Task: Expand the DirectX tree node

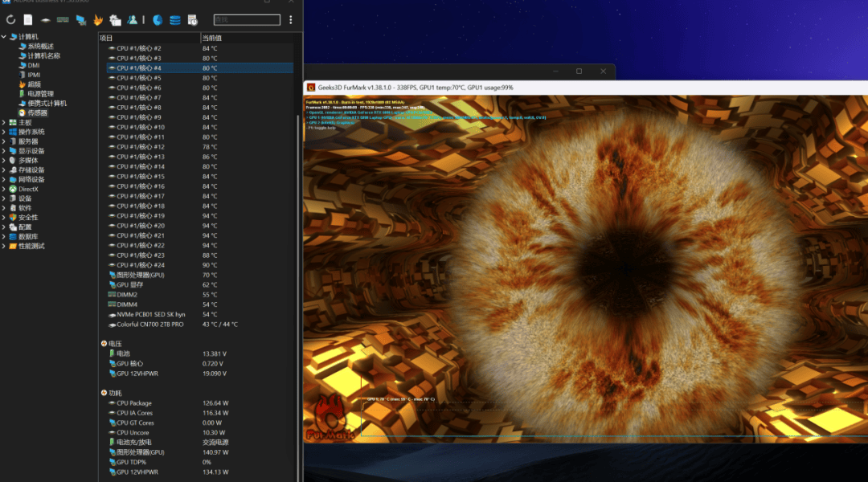Action: point(4,189)
